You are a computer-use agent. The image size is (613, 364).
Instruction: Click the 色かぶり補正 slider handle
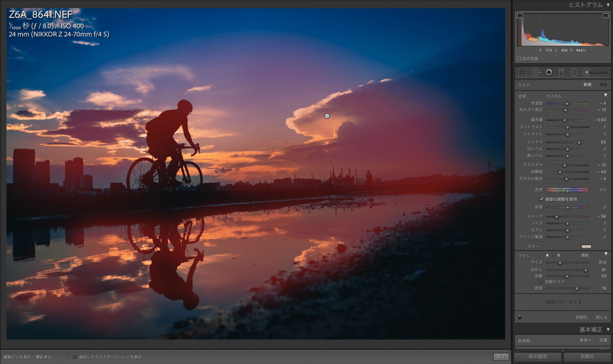565,110
